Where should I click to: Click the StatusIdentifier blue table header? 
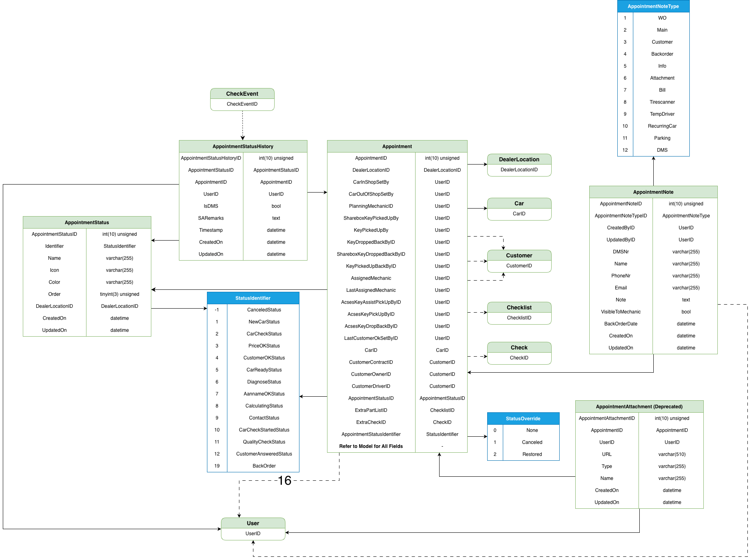click(253, 298)
